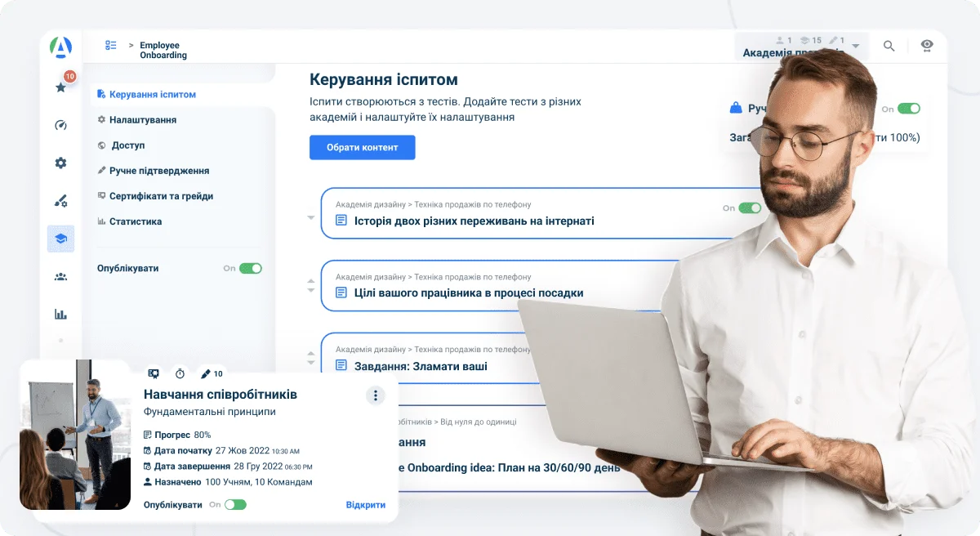Click the person icon next to Назначено
The width and height of the screenshot is (980, 536).
[148, 482]
